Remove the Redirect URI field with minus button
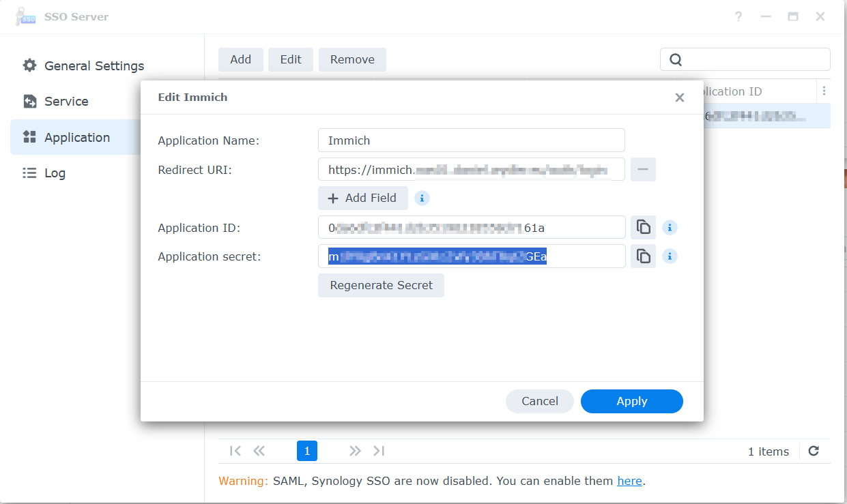Image resolution: width=847 pixels, height=504 pixels. click(x=643, y=169)
